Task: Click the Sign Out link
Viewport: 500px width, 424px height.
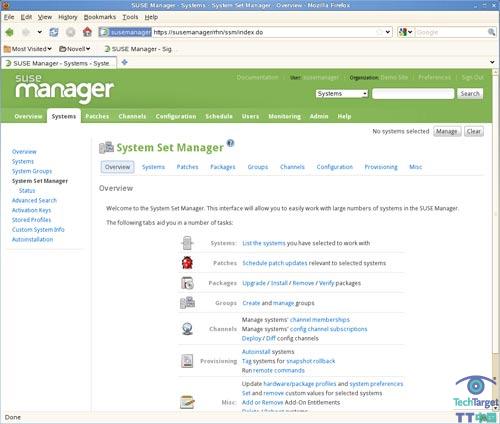Action: (x=472, y=78)
